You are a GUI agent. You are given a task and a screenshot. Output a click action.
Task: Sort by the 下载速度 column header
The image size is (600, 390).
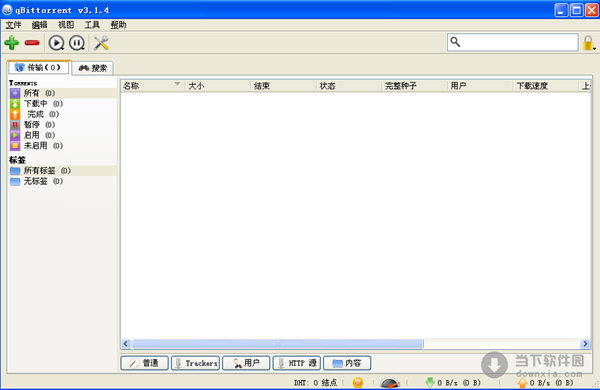(546, 86)
